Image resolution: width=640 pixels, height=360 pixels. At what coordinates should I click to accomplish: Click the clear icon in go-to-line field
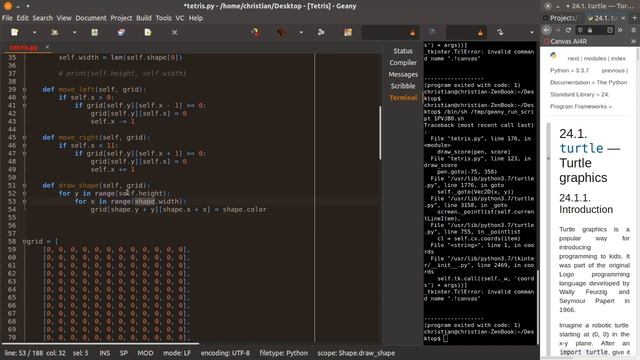[480, 32]
